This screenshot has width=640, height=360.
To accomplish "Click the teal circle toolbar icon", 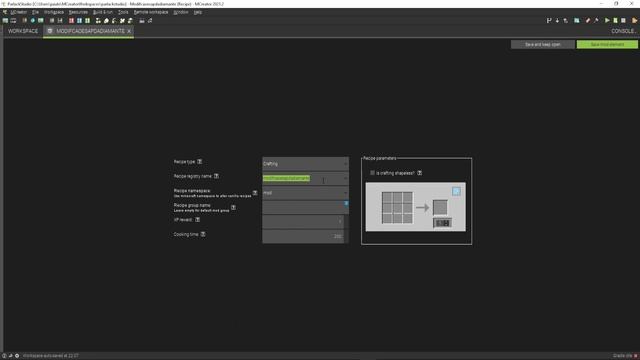I will tap(33, 20).
